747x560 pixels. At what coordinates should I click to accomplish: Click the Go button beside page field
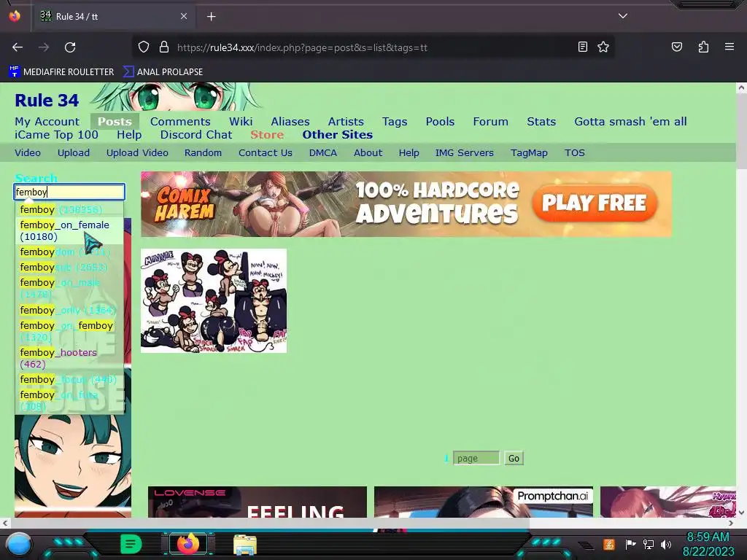tap(514, 458)
